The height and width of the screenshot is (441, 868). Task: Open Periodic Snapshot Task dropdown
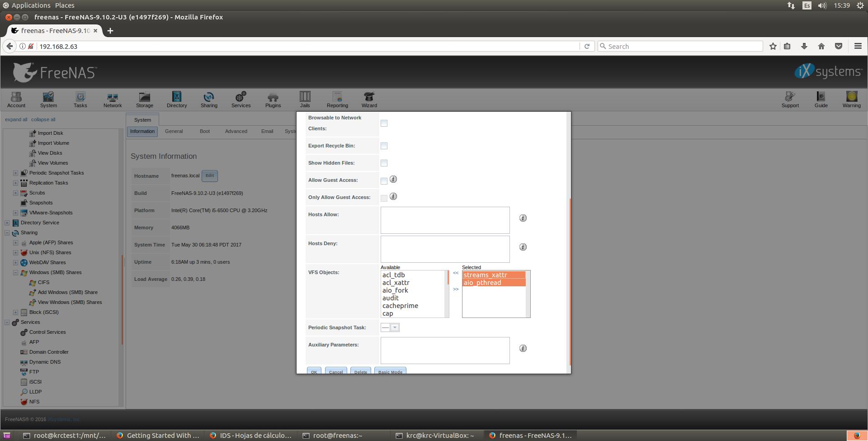(x=390, y=327)
